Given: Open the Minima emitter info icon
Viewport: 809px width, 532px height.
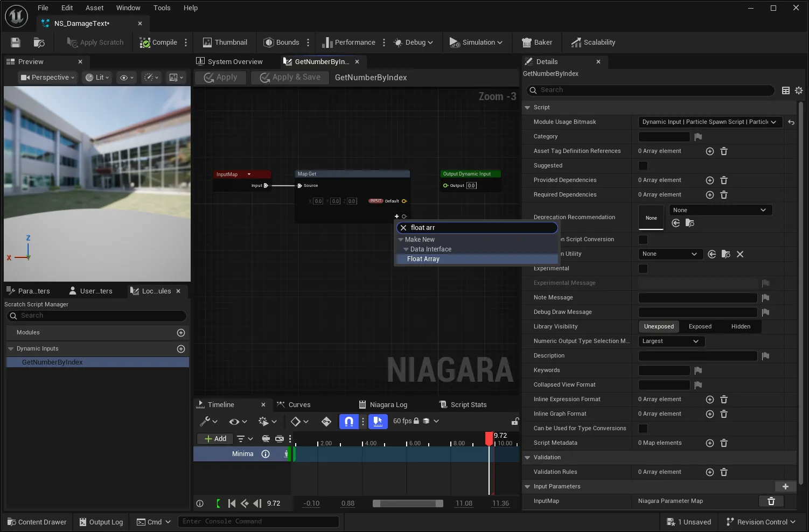Looking at the screenshot, I should coord(266,454).
